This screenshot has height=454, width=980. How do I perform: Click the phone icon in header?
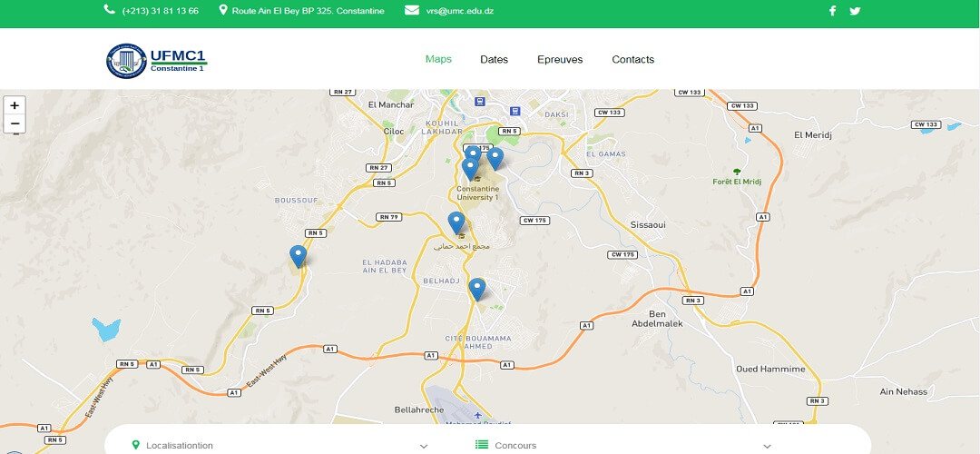tap(110, 11)
